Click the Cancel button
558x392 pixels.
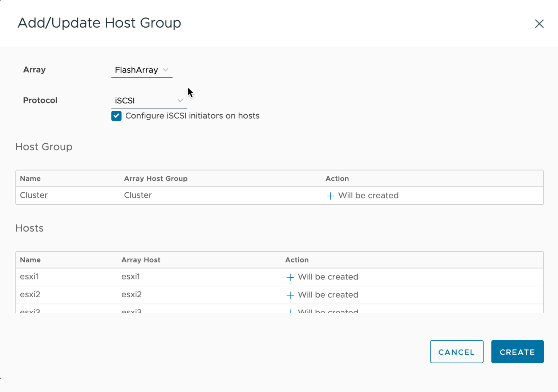pyautogui.click(x=457, y=352)
